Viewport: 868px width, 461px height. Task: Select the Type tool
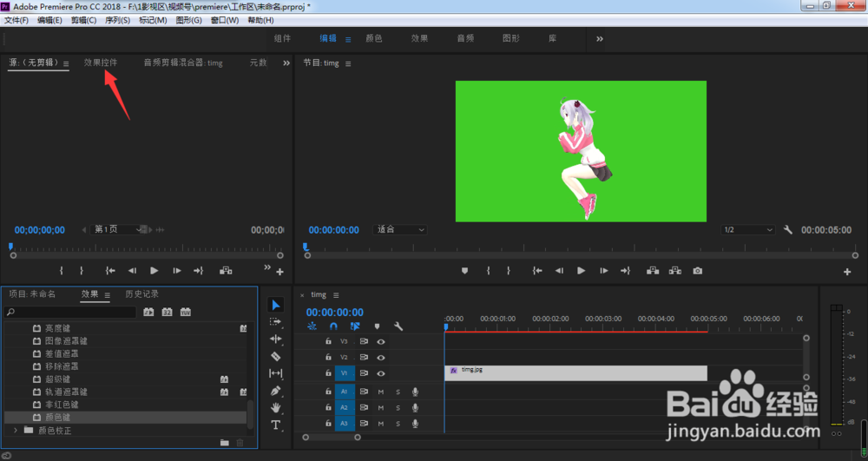tap(276, 425)
